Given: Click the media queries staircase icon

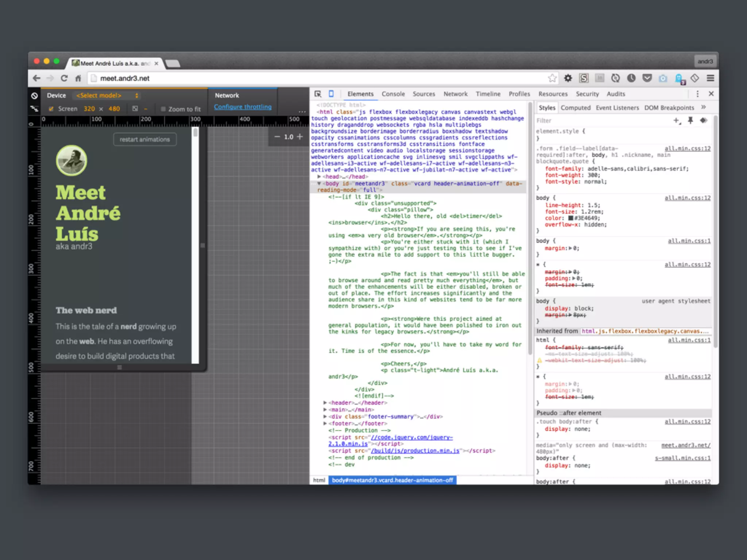Looking at the screenshot, I should 34,109.
